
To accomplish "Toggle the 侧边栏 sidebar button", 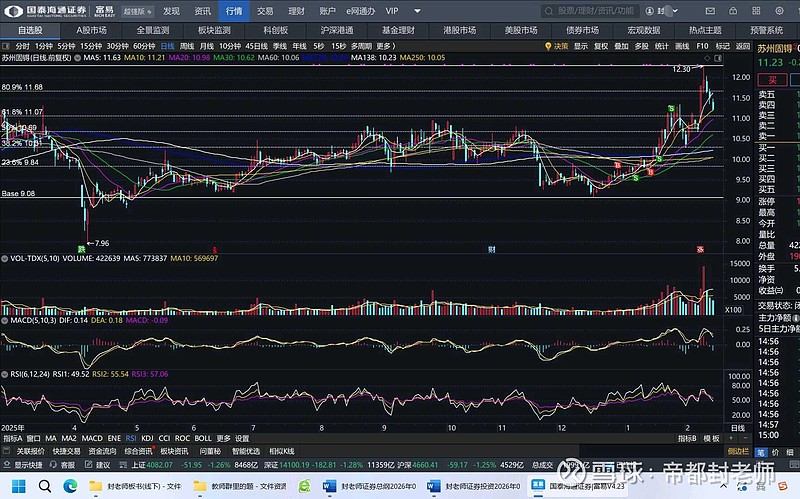I will [738, 451].
